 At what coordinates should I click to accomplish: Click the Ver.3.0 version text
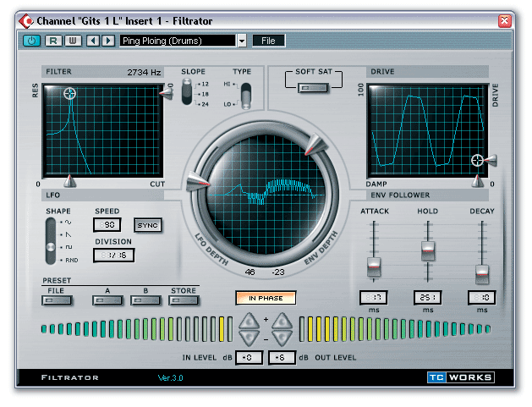(x=170, y=377)
